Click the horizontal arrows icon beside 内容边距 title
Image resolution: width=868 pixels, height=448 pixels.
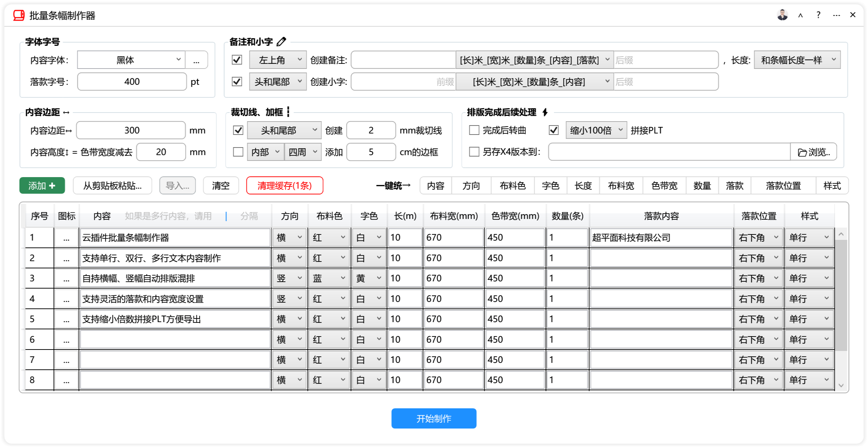coord(66,113)
